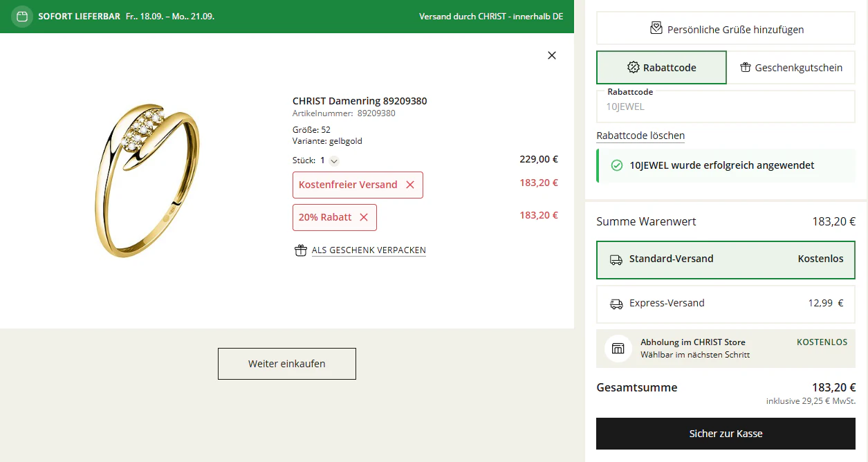Open the Stück quantity dropdown
The width and height of the screenshot is (868, 462).
point(334,160)
